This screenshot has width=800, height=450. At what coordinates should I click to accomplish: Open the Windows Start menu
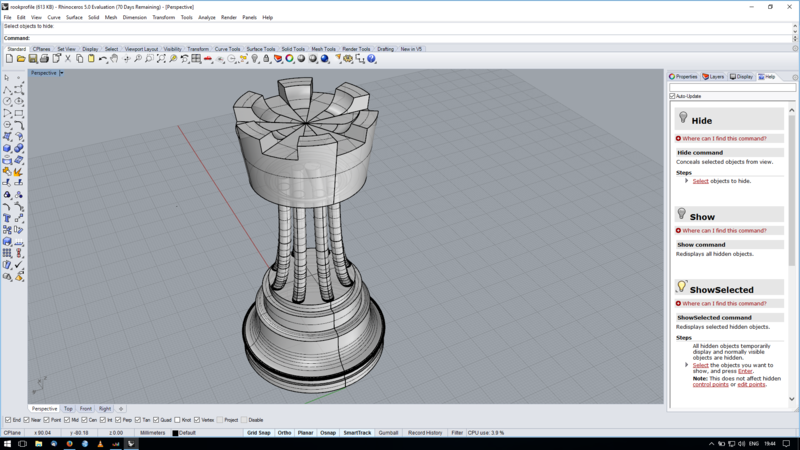point(7,444)
